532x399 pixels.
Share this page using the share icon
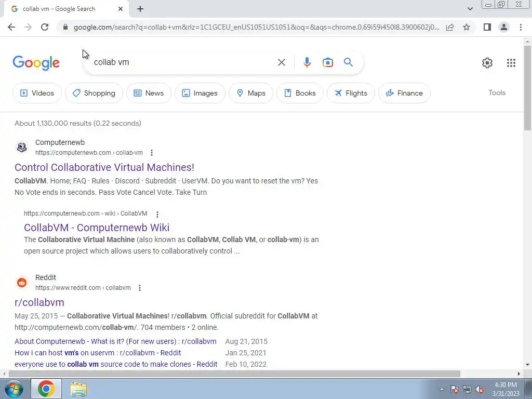[450, 27]
